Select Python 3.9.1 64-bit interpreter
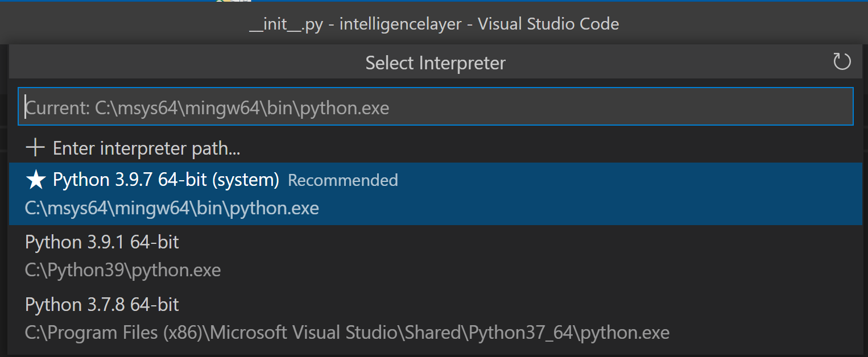The image size is (868, 357). click(436, 256)
